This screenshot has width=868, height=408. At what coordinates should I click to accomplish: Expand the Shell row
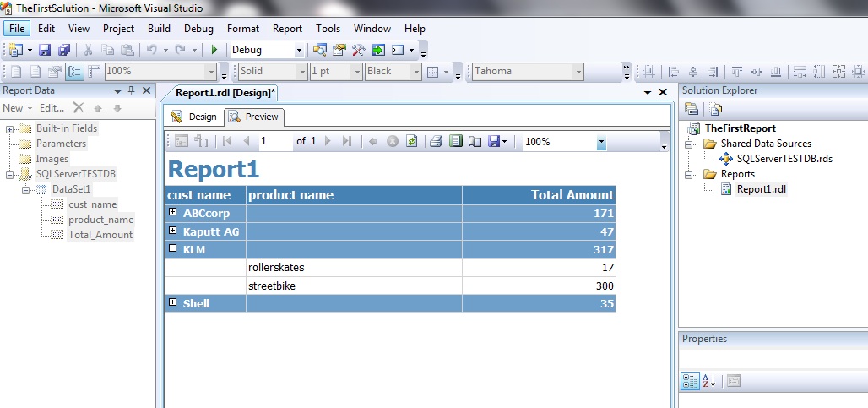point(173,302)
